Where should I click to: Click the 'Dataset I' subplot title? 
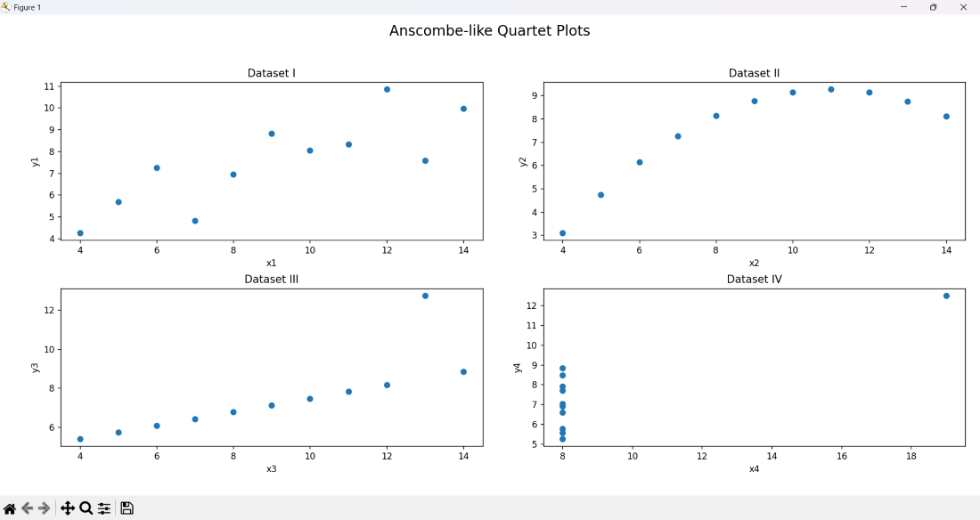pyautogui.click(x=272, y=73)
